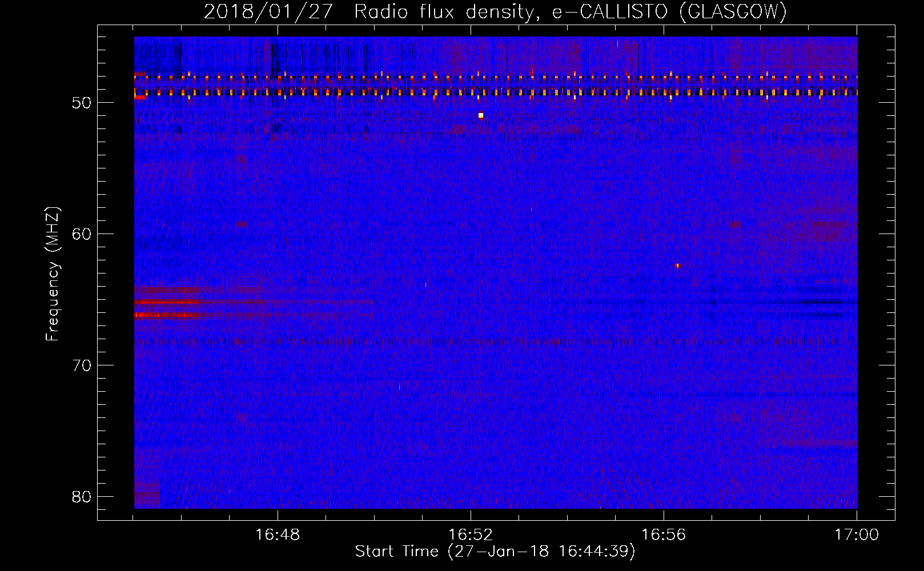924x571 pixels.
Task: Click the 16:48 time tick label
Action: point(277,535)
